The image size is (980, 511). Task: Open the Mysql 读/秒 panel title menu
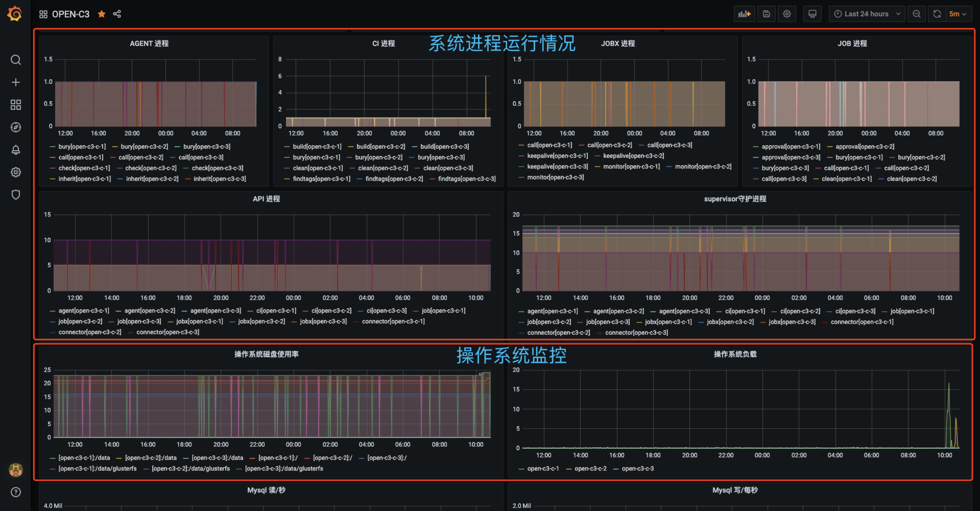click(266, 490)
